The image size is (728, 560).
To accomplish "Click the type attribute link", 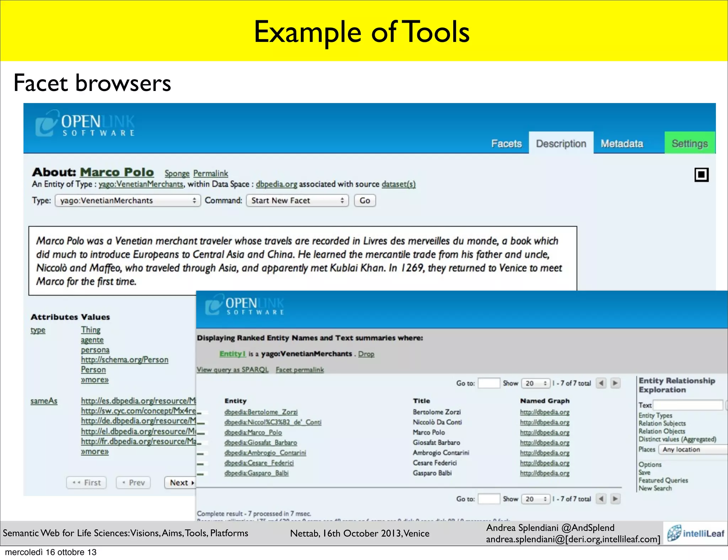I will (38, 330).
